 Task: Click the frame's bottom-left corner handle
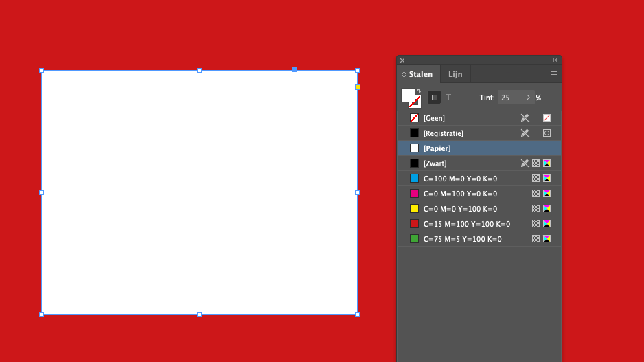(41, 315)
